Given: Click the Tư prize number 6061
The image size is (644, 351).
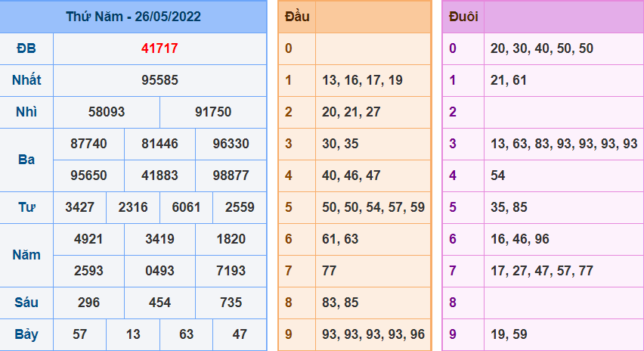Looking at the screenshot, I should pyautogui.click(x=186, y=207).
